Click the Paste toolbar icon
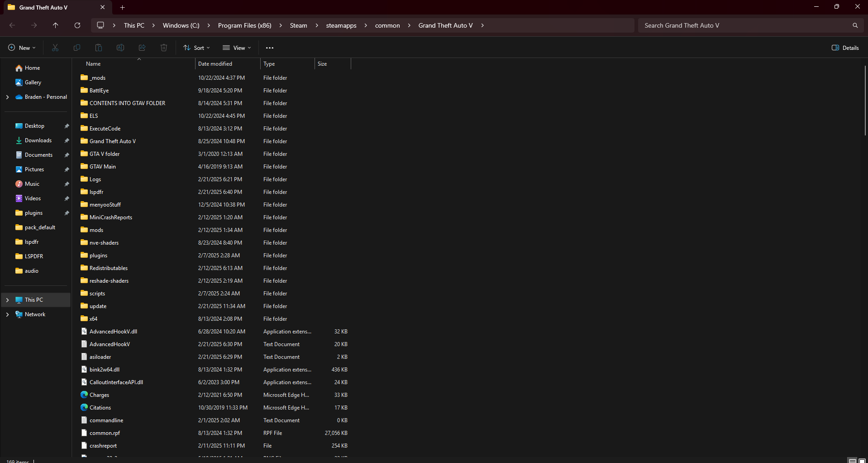Viewport: 868px width, 463px height. coord(99,48)
